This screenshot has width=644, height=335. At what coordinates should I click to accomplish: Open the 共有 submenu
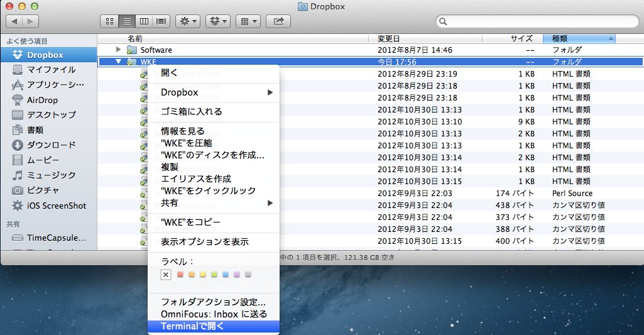[214, 202]
